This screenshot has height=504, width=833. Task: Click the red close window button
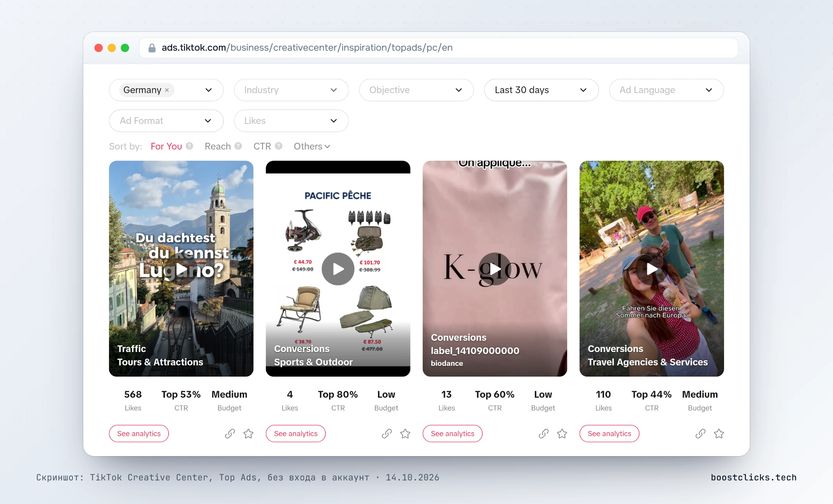pos(99,48)
